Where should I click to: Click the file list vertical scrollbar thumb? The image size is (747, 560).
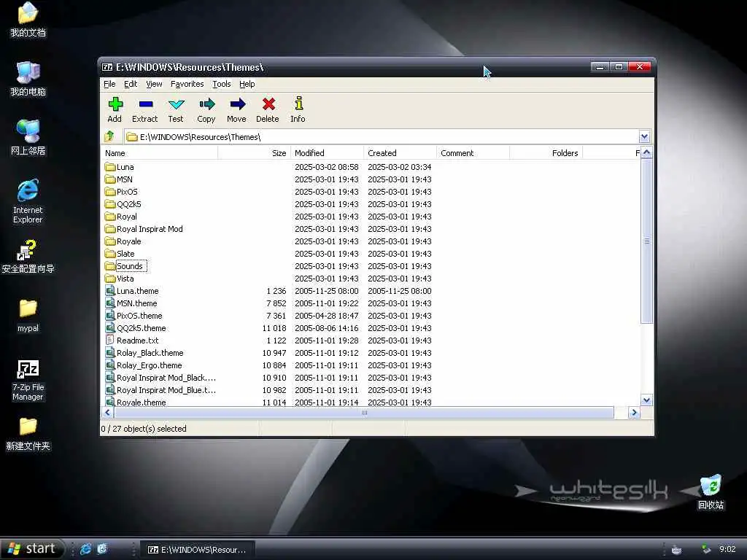(646, 241)
